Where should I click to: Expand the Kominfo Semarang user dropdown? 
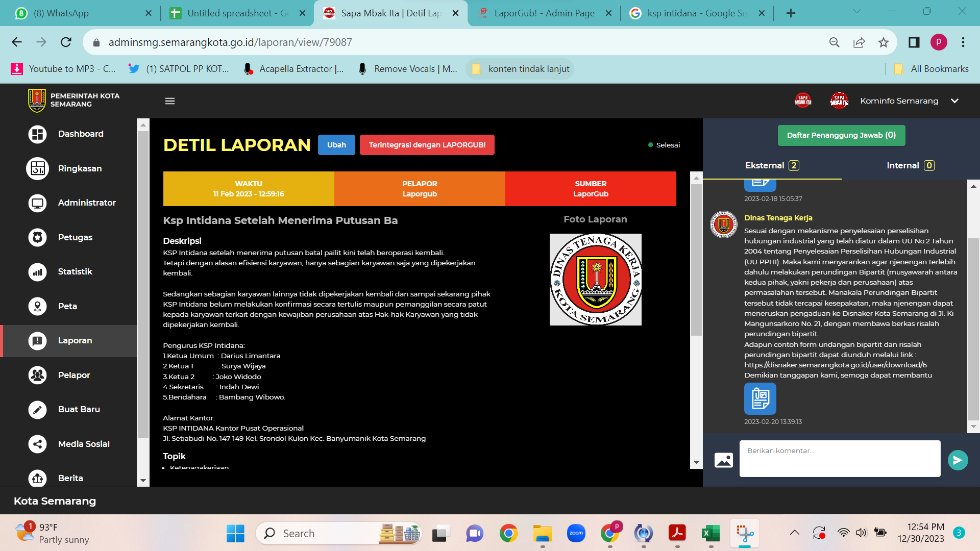[x=954, y=101]
